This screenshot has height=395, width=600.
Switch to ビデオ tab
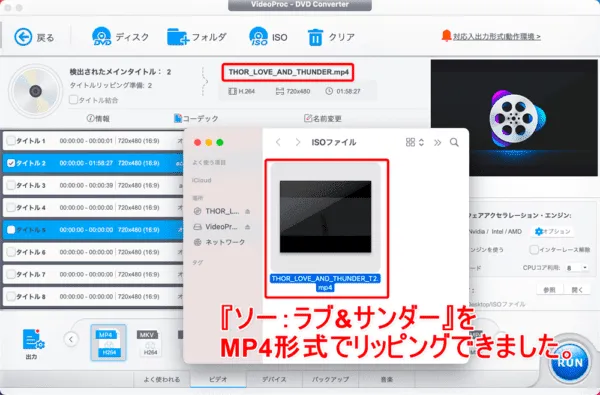218,379
